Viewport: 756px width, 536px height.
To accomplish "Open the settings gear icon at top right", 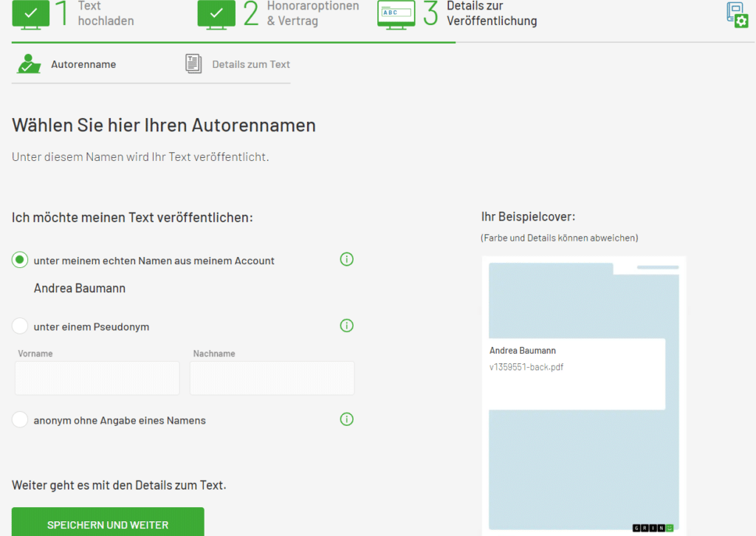I will click(737, 16).
